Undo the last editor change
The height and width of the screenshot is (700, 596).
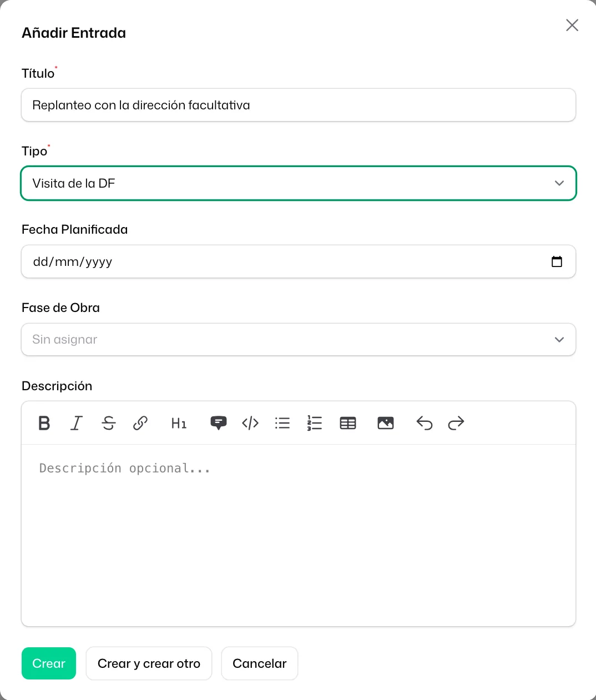[x=425, y=423]
